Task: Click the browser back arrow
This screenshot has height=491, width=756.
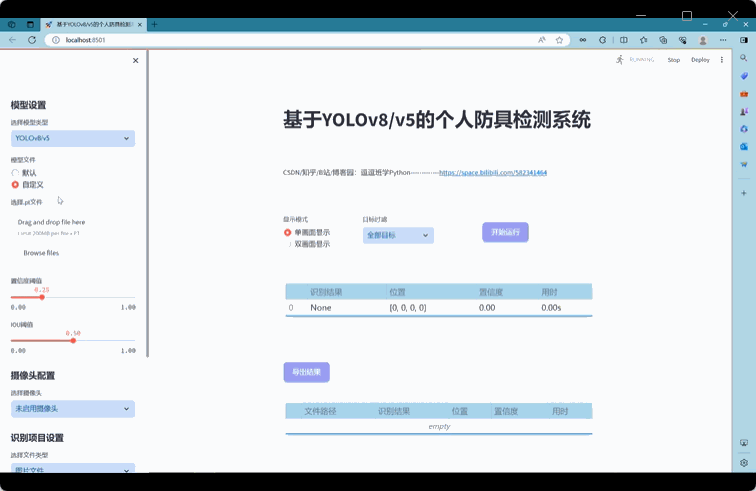Action: [x=13, y=40]
